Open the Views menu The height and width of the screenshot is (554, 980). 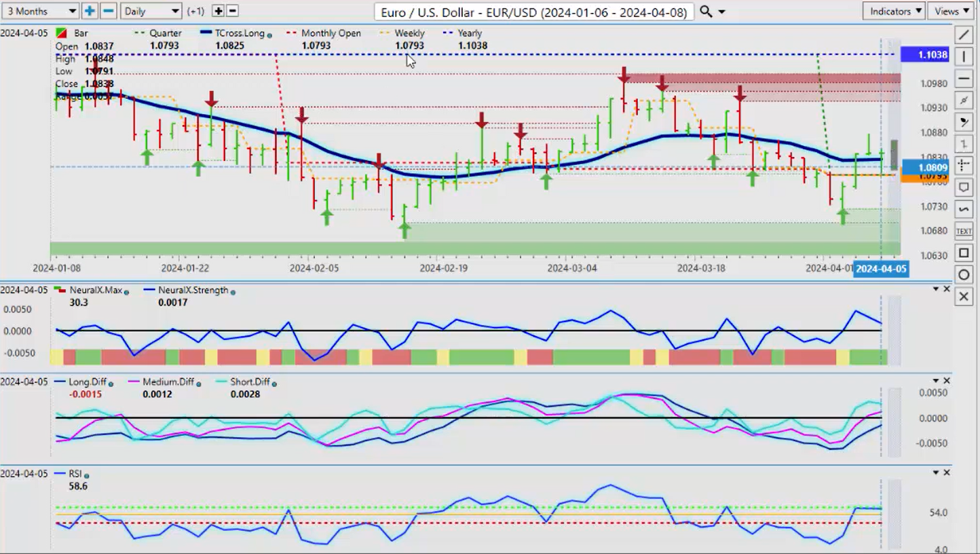pyautogui.click(x=952, y=11)
